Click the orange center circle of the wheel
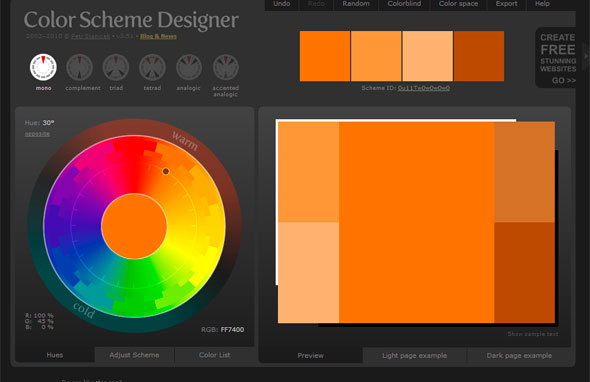 [x=134, y=226]
